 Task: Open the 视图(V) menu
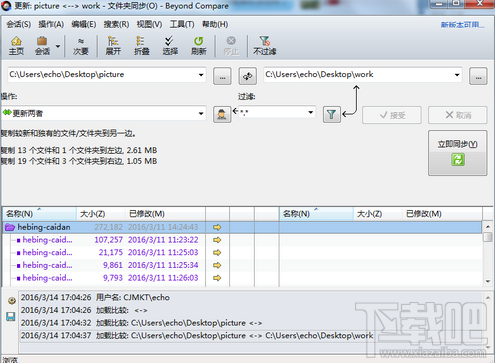pos(149,24)
